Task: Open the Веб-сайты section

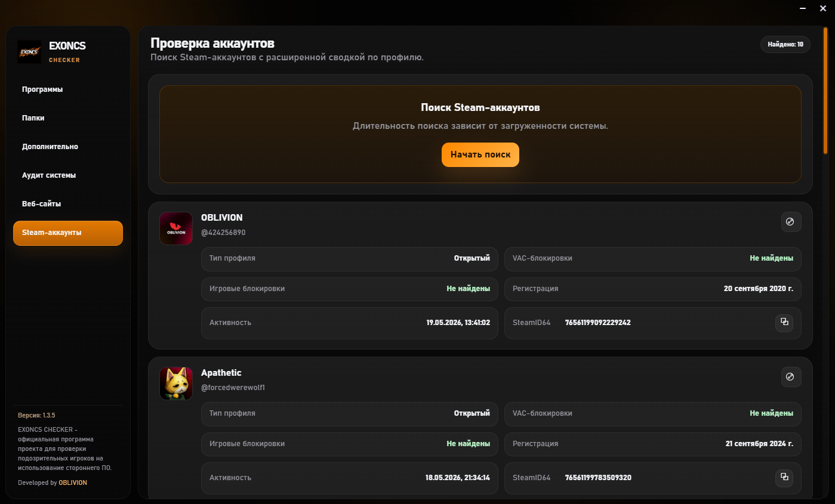Action: (68, 204)
